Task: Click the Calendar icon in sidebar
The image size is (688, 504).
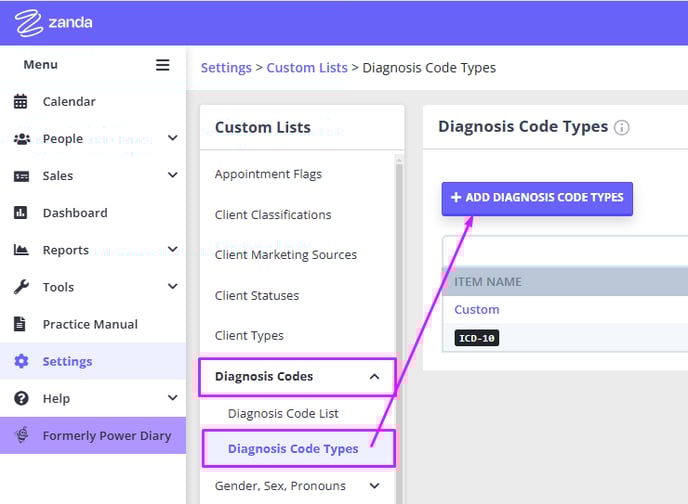Action: click(x=20, y=101)
